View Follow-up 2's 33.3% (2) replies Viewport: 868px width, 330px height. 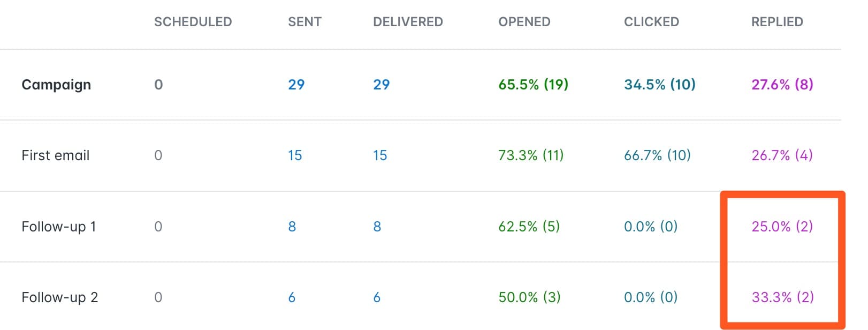782,297
